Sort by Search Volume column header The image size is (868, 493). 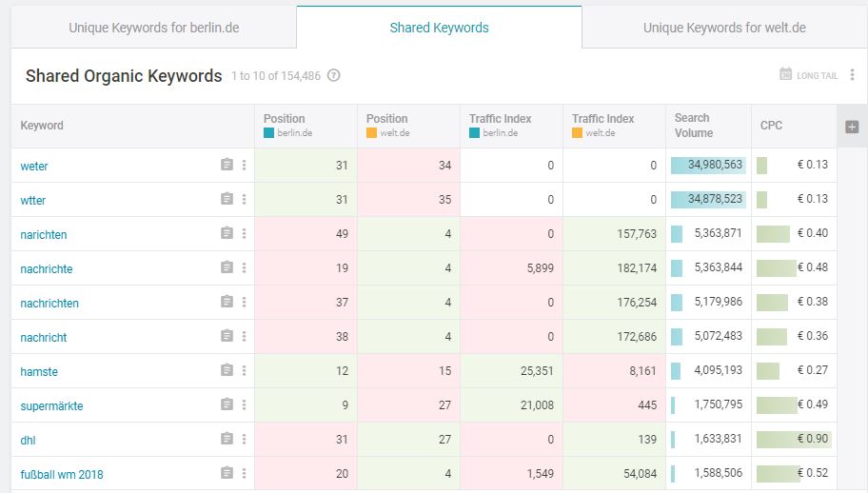(x=694, y=126)
